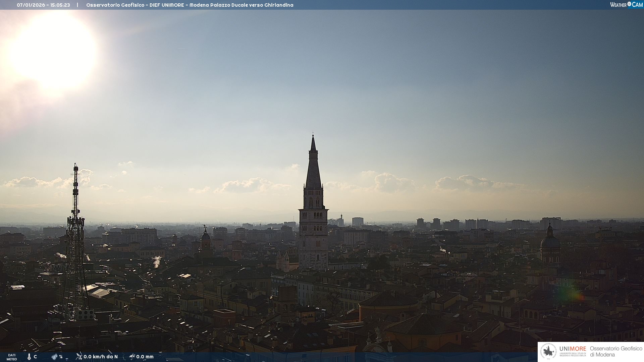Click the Osservatorio Geofisico camera title text

coord(190,5)
